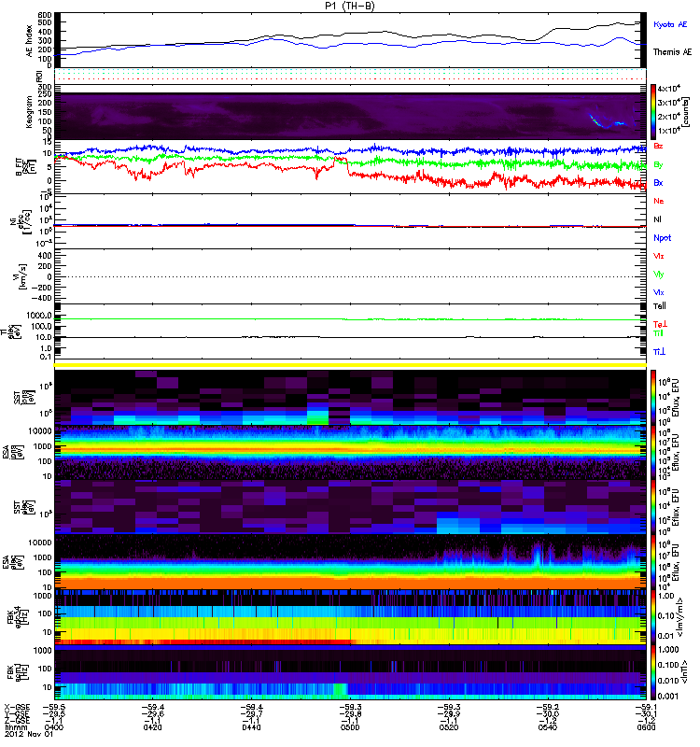Select the black "Te∥" temperature legend label
The height and width of the screenshot is (747, 700).
coord(660,306)
